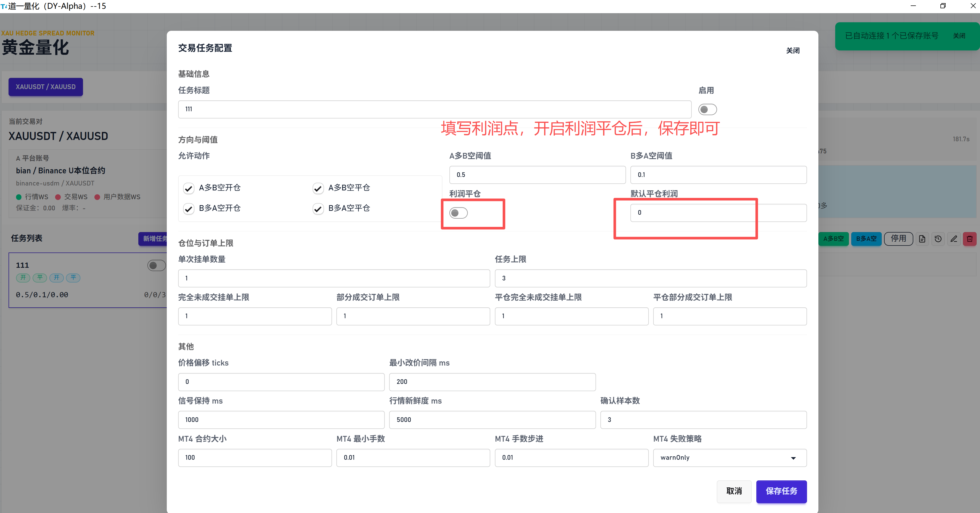Dismiss the auto-connect notification with 关闭
Viewport: 980px width, 513px height.
(959, 36)
